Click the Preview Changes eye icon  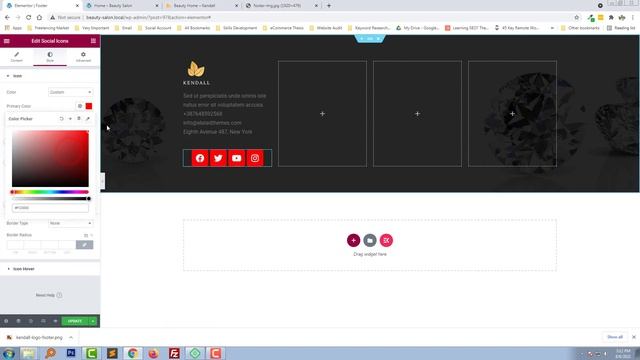click(x=55, y=321)
